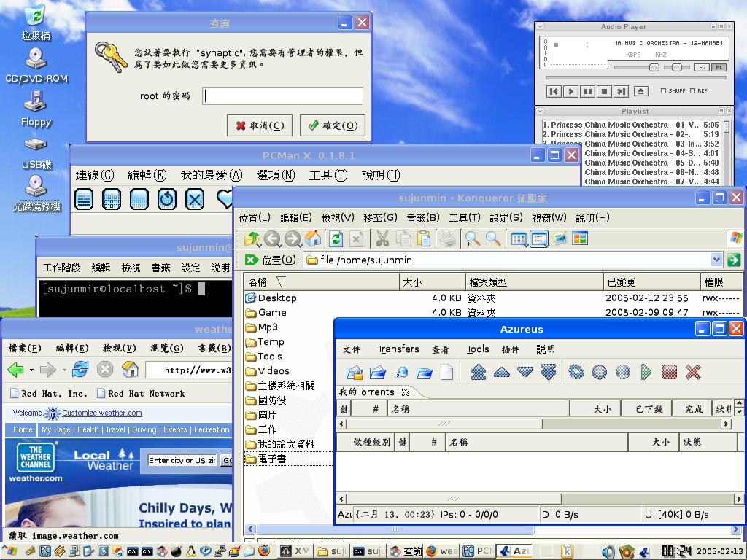This screenshot has width=747, height=560.
Task: Toggle EQ button in Audio Player
Action: [x=703, y=67]
